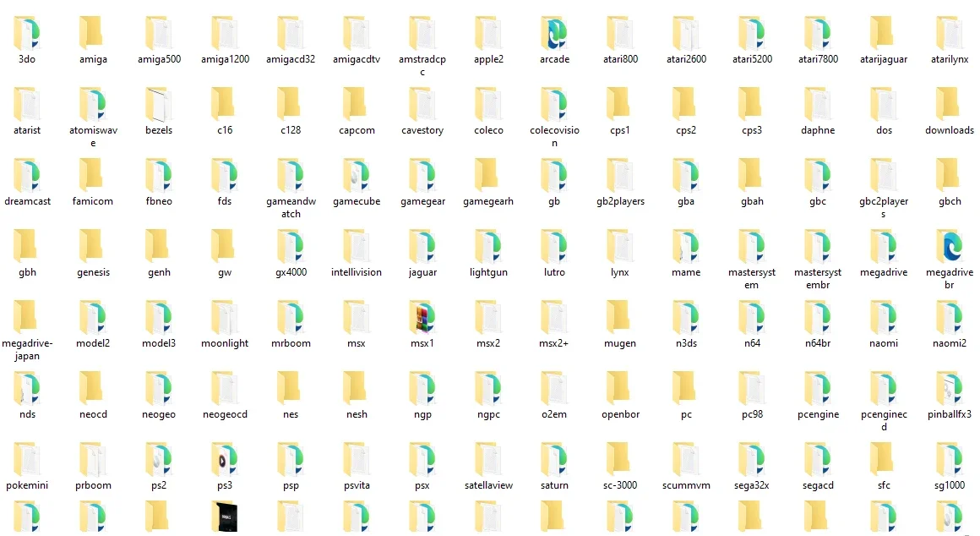Open the mame folder
The width and height of the screenshot is (980, 536).
coord(686,246)
